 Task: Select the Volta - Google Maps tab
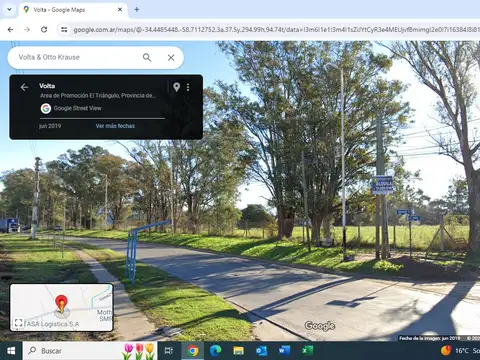pos(73,10)
